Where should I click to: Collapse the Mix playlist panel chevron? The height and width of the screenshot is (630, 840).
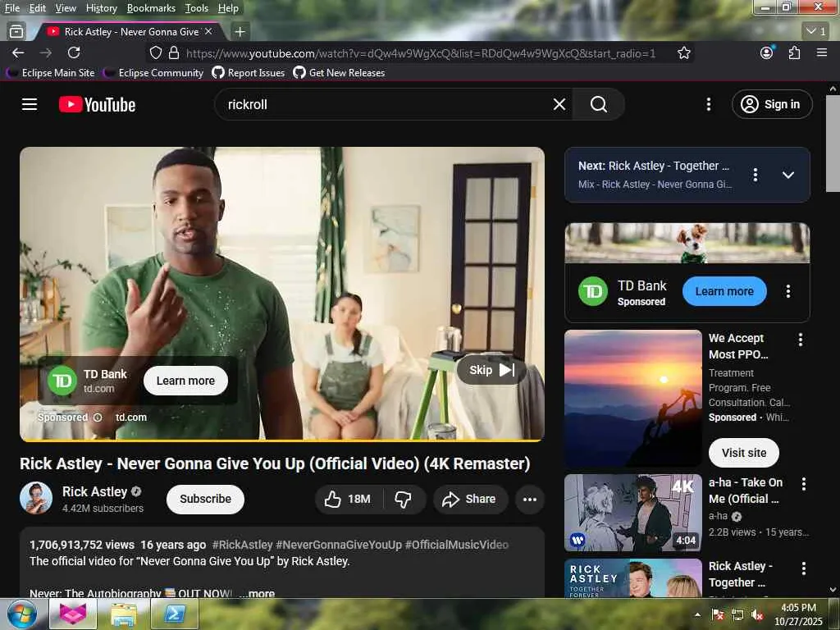coord(787,175)
